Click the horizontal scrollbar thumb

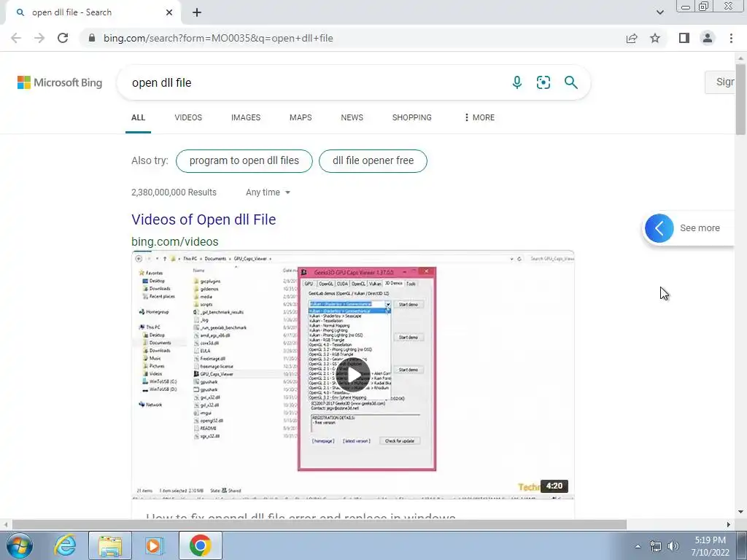point(320,524)
